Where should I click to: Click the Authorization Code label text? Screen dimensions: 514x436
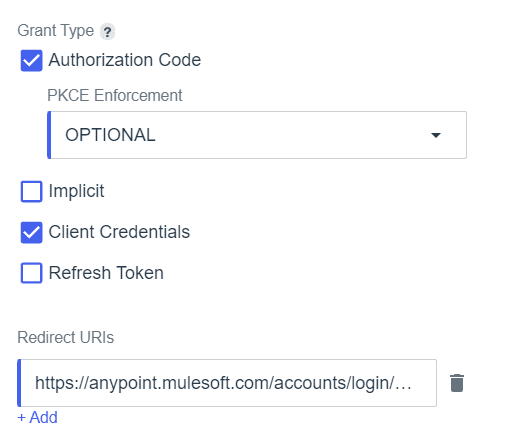[125, 60]
